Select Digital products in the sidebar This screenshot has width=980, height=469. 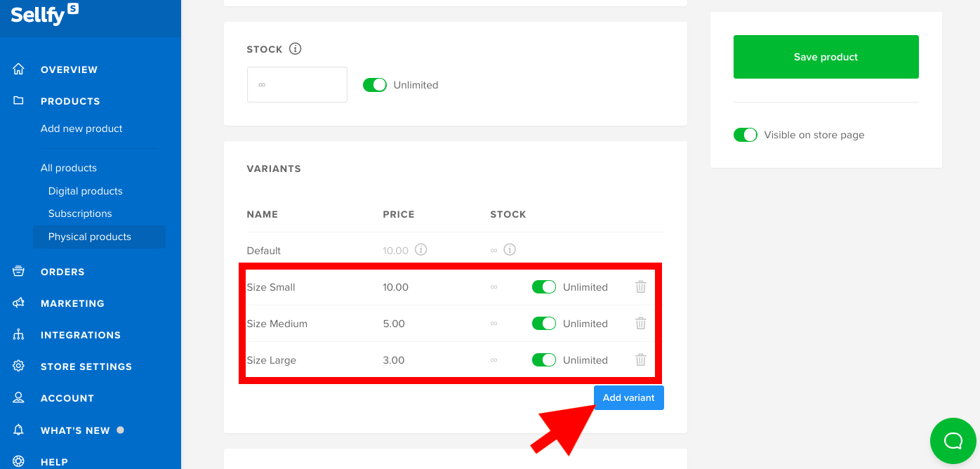pyautogui.click(x=85, y=190)
